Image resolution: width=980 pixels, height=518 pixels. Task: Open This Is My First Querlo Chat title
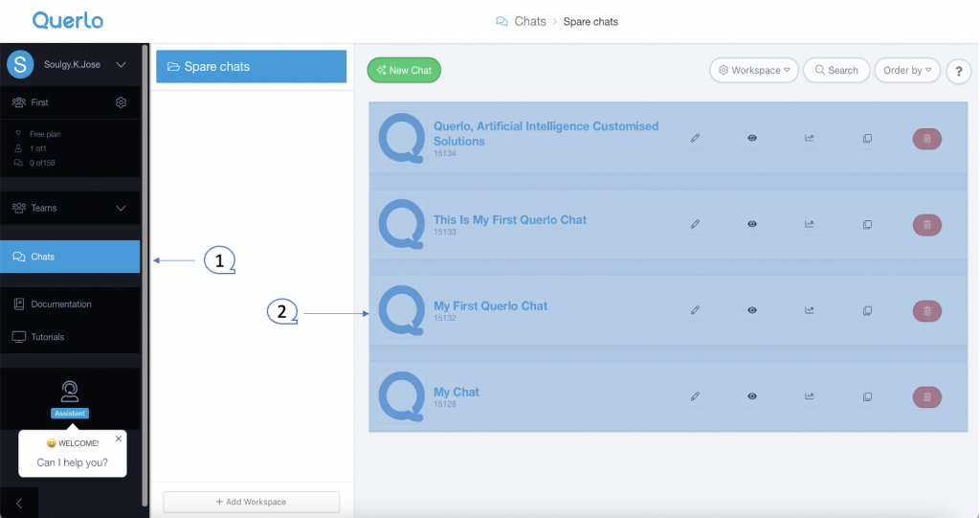coord(510,219)
